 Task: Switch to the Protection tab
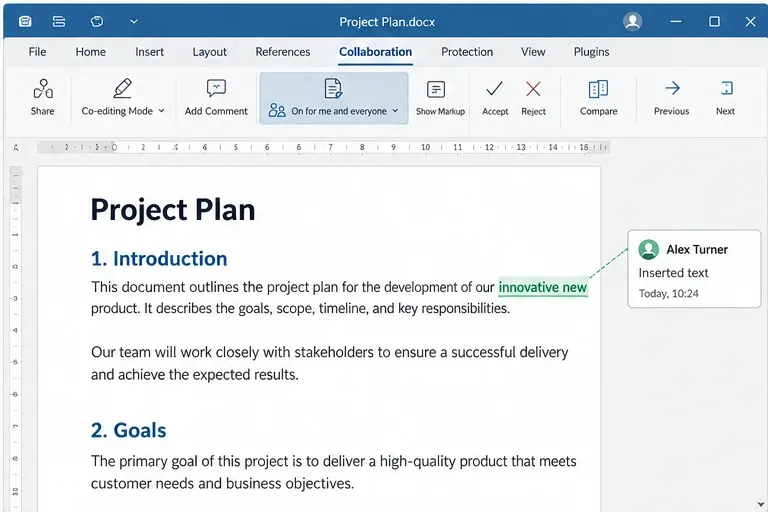click(467, 52)
